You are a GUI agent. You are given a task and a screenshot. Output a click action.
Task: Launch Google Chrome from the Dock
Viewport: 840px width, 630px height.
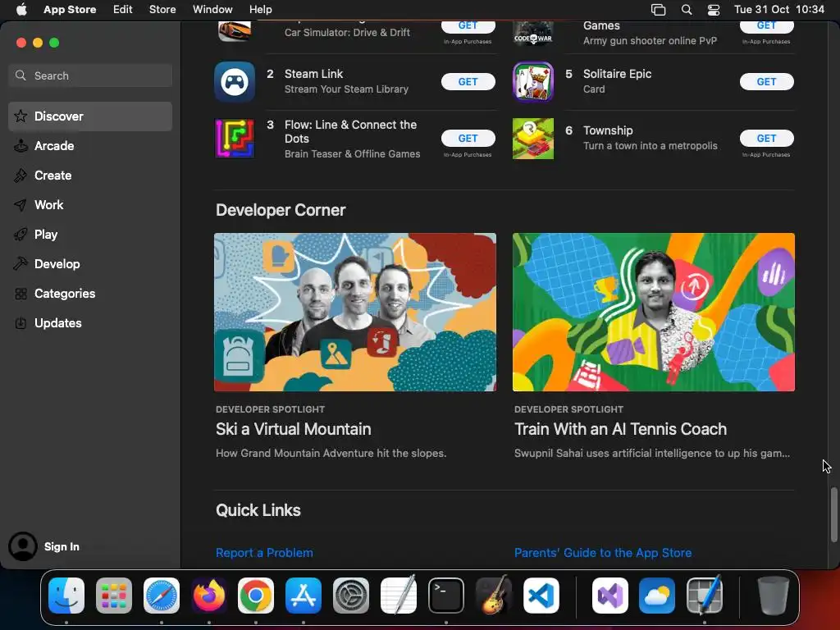256,596
